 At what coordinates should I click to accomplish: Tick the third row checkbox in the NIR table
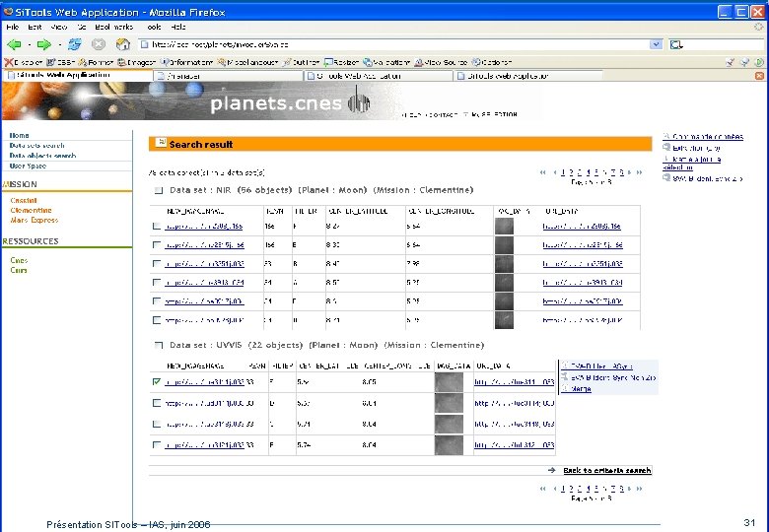[x=157, y=264]
